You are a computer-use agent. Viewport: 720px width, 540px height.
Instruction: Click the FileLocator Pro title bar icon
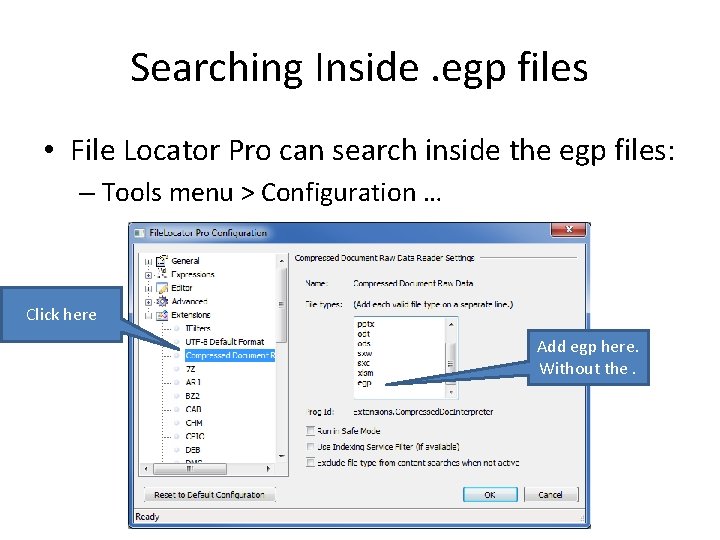coord(139,233)
